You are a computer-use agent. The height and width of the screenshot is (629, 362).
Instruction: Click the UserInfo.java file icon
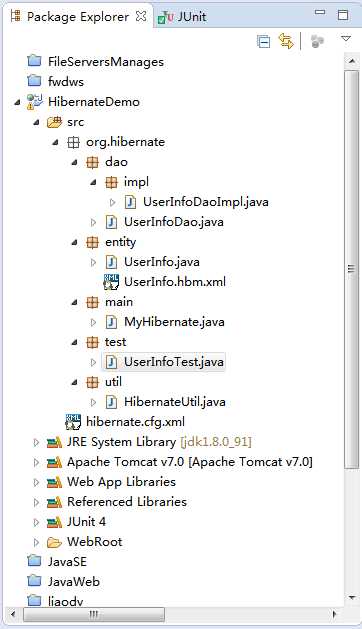point(111,262)
